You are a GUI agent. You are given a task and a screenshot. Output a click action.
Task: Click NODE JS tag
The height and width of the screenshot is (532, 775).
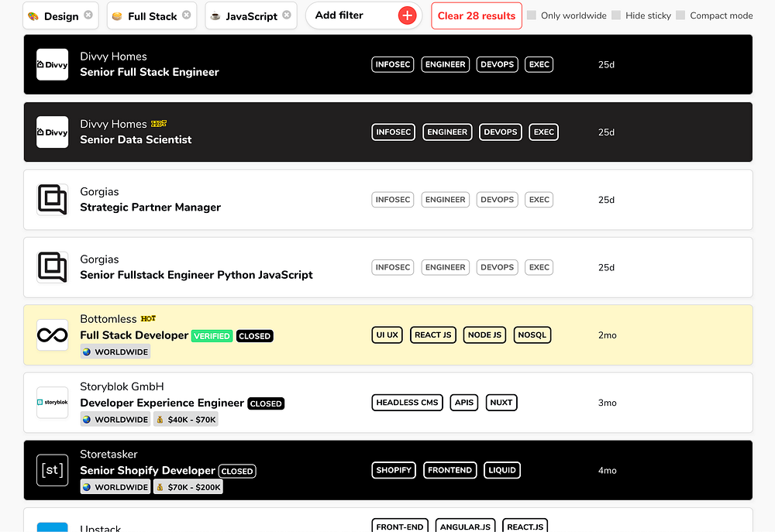[x=484, y=335]
